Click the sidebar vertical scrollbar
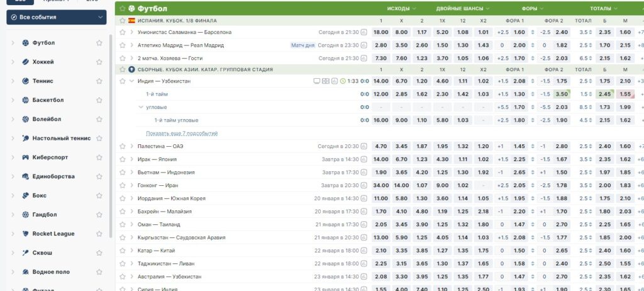The image size is (644, 291). [x=111, y=136]
